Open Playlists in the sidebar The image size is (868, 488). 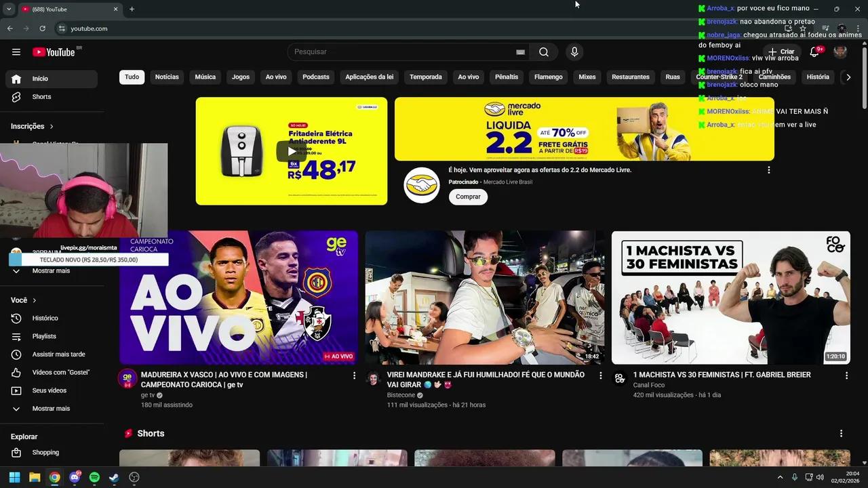pos(52,336)
